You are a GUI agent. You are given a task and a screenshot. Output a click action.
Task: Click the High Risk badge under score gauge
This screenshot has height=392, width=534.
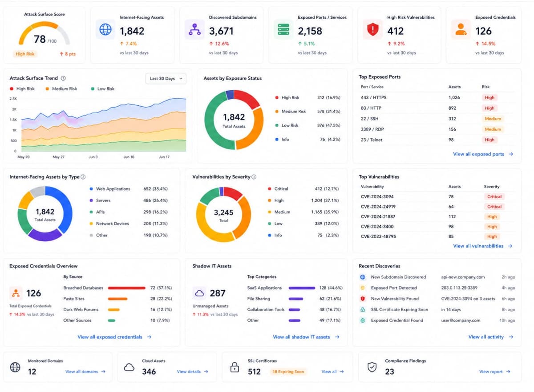point(25,54)
